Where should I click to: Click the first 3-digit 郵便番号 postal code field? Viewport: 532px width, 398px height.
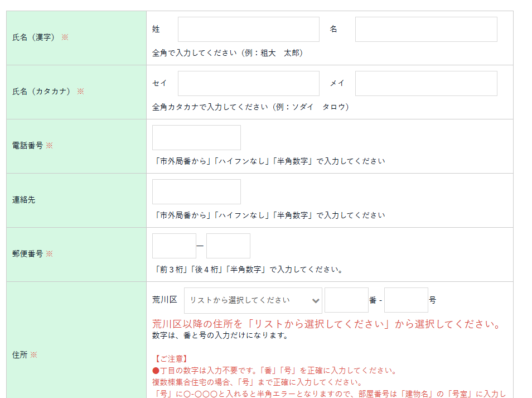(174, 246)
